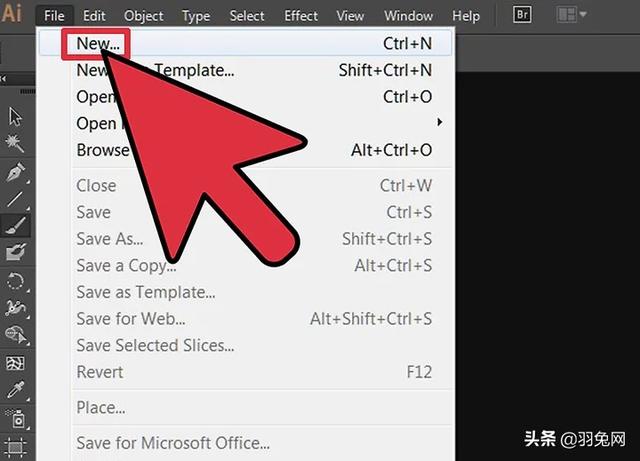
Task: Open the Arrange Documents dropdown
Action: [572, 15]
